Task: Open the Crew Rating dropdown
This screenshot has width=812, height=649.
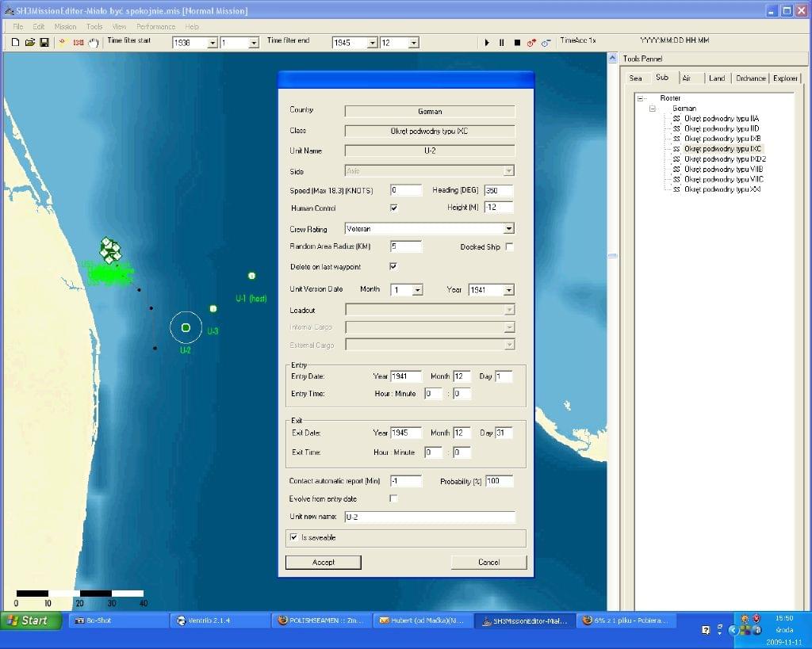Action: 508,229
